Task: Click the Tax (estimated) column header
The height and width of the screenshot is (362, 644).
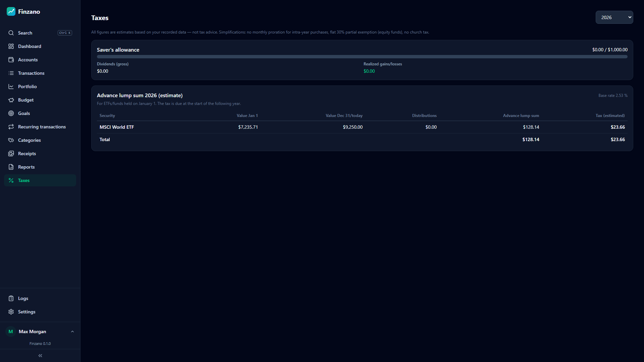Action: tap(610, 116)
